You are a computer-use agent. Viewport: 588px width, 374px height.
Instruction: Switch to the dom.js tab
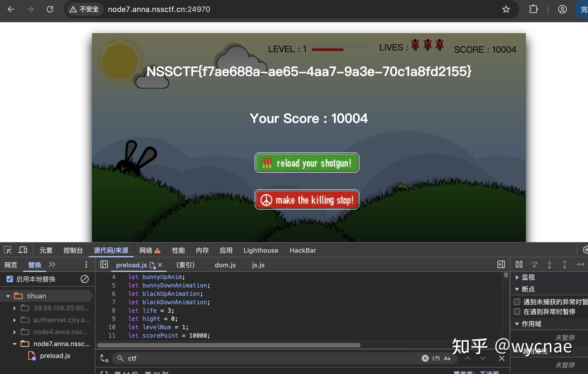[225, 265]
